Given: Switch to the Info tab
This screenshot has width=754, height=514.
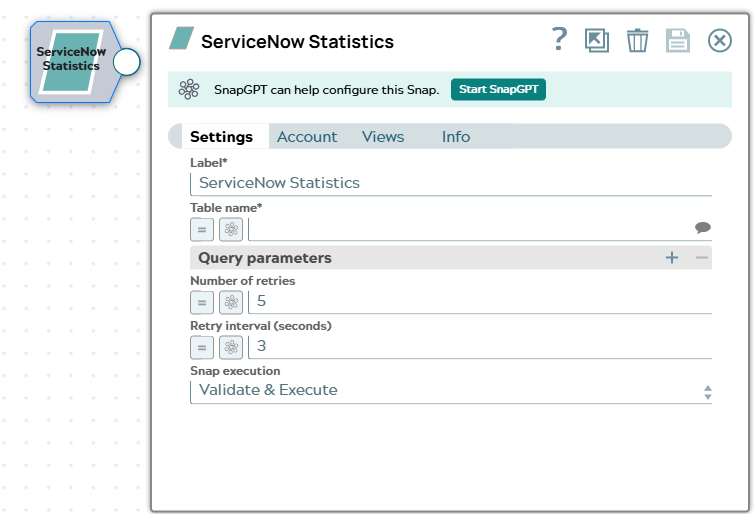Looking at the screenshot, I should coord(456,137).
